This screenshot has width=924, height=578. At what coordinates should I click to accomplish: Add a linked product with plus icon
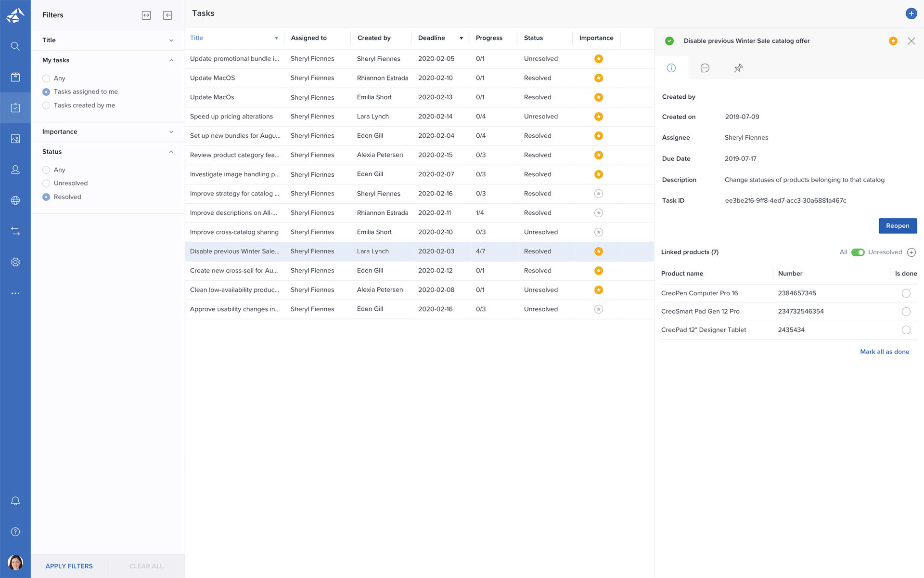click(x=911, y=252)
